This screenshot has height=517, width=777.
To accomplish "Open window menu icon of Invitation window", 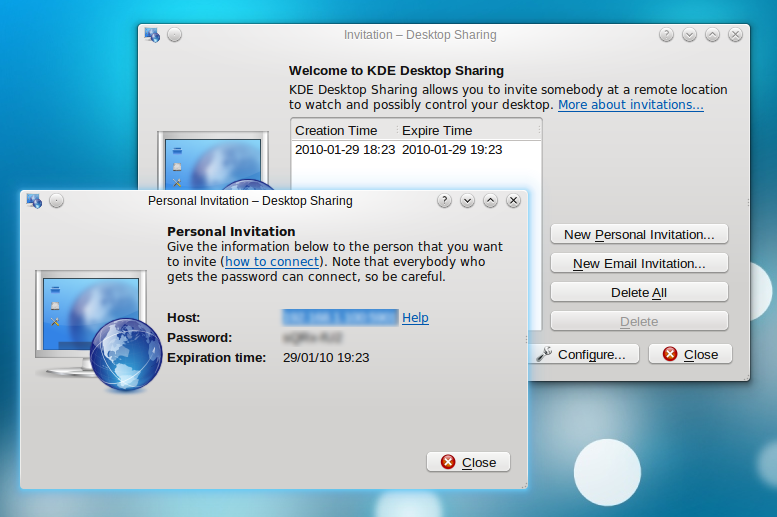I will coord(152,35).
